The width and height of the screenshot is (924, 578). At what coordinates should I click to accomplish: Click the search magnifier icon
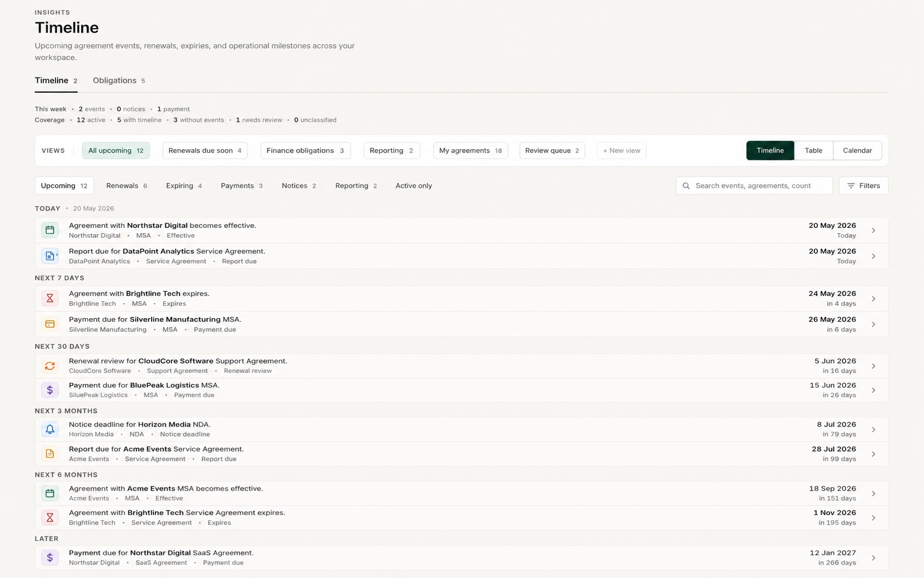686,186
